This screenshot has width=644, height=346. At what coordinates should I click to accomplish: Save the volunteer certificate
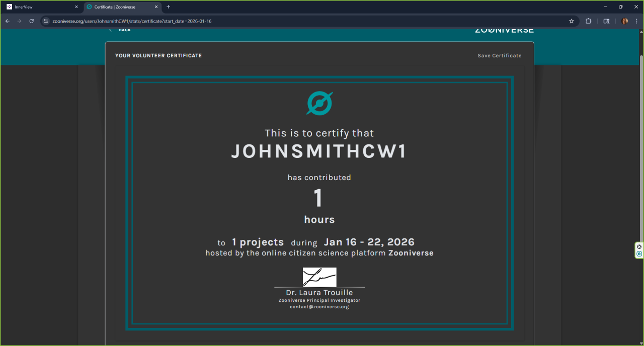(500, 56)
